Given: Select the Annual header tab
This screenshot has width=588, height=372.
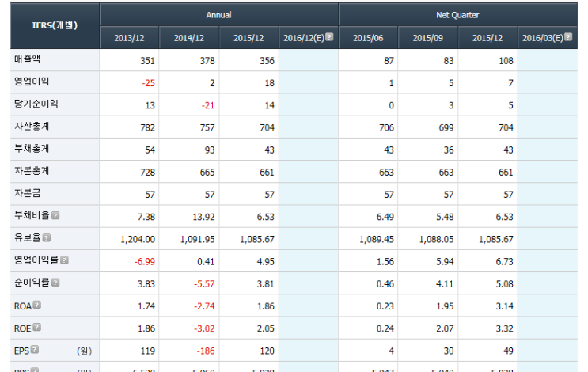Looking at the screenshot, I should point(218,15).
